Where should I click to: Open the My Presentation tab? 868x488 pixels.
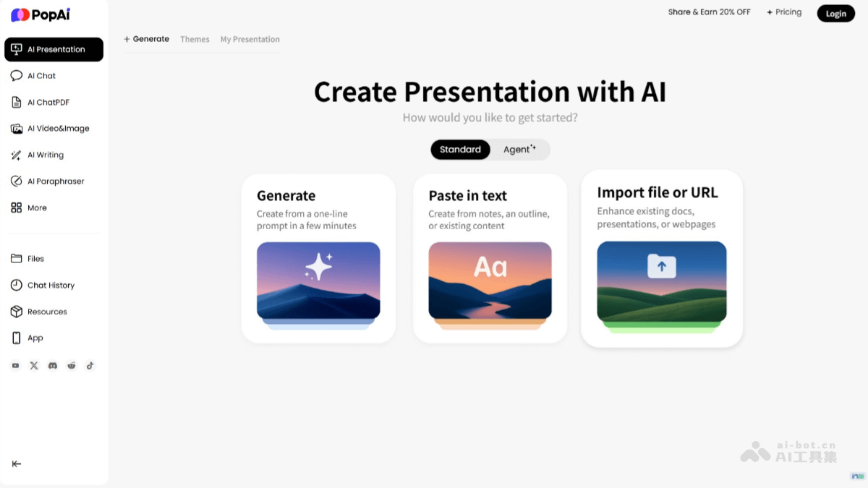(250, 39)
